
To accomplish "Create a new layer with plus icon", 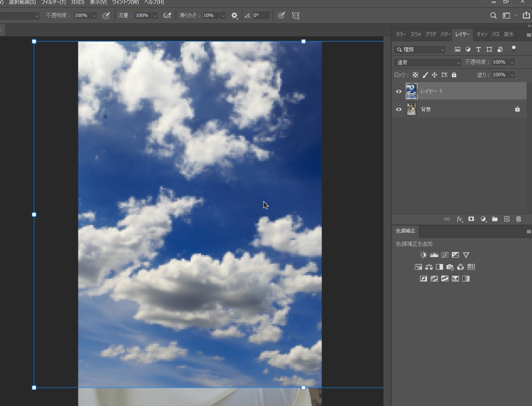I will click(507, 219).
